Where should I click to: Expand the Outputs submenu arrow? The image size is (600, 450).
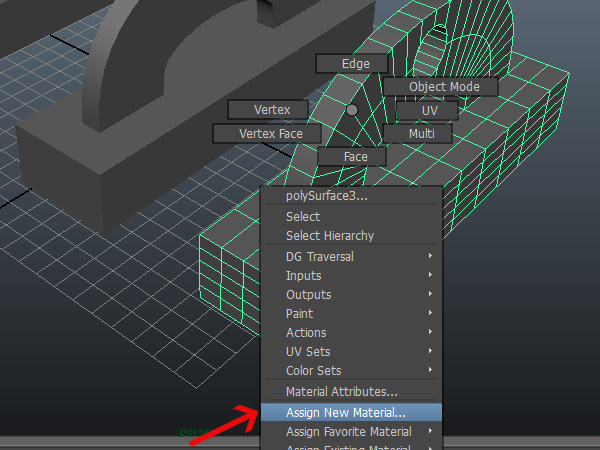tap(430, 293)
